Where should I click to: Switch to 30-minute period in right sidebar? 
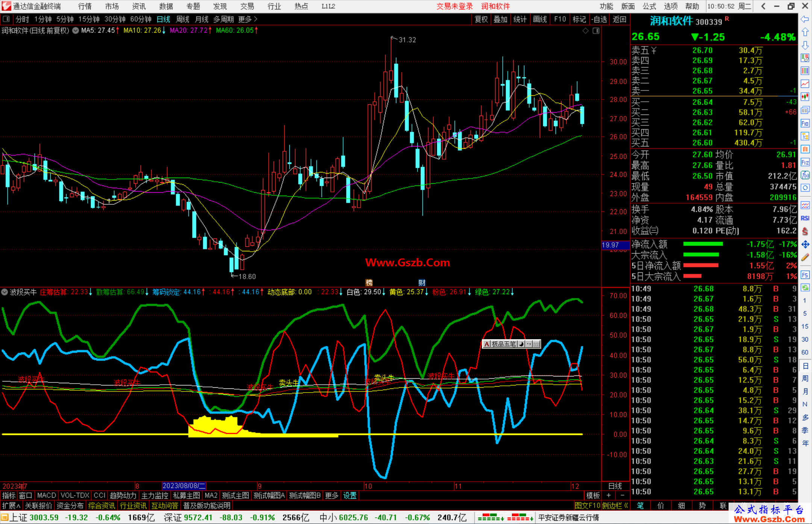805,339
